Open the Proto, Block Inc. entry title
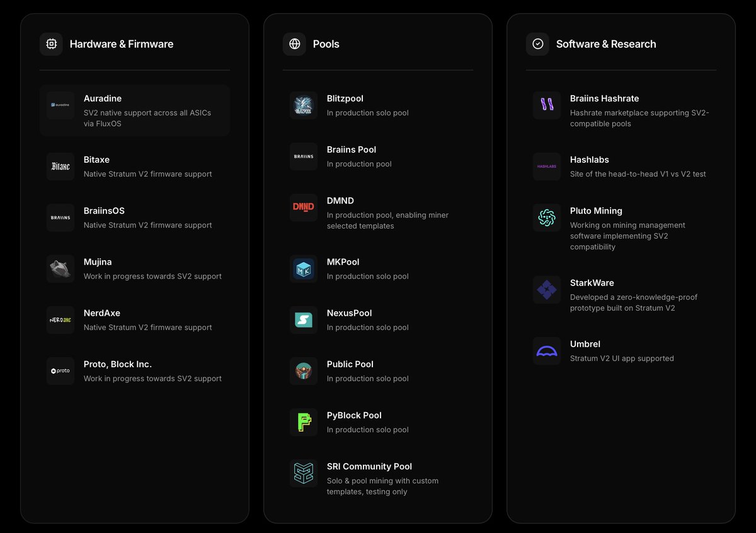 118,364
